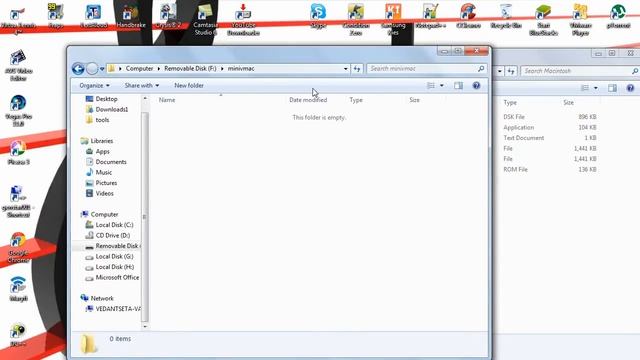640x360 pixels.
Task: Select VEDANTSETA-VA network computer
Action: [113, 309]
